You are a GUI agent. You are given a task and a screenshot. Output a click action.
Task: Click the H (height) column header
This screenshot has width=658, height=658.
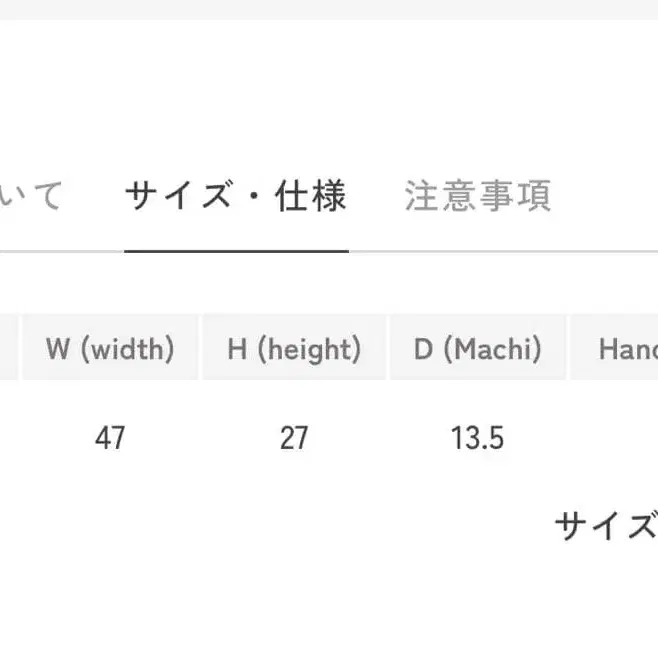294,349
